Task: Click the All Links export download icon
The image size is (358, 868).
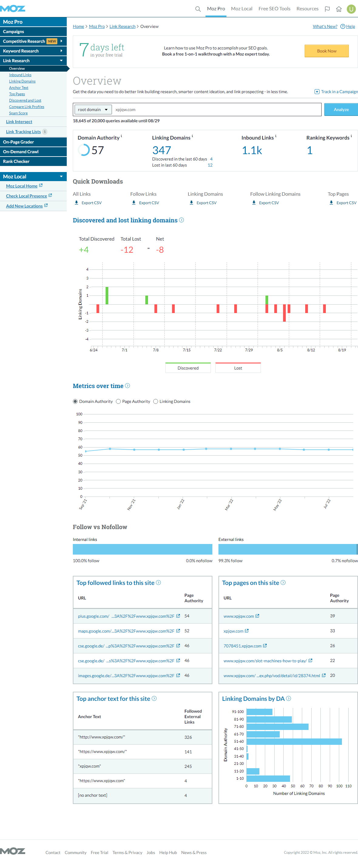Action: (76, 202)
